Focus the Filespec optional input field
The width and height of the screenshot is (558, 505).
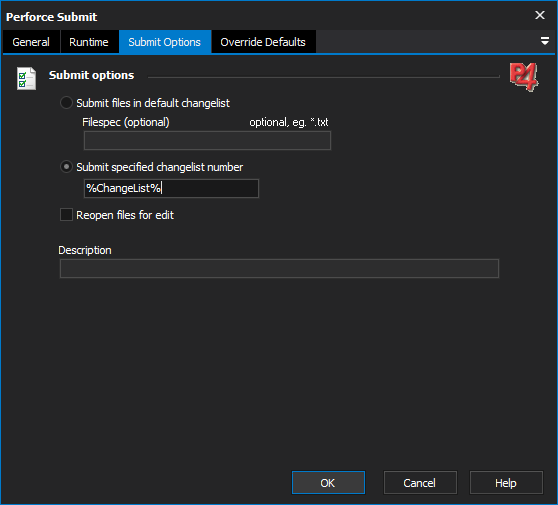(207, 141)
